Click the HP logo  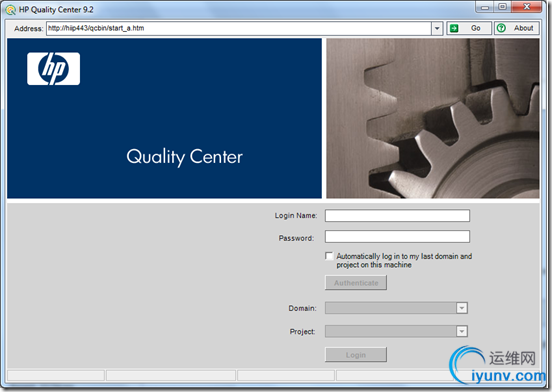click(x=54, y=69)
